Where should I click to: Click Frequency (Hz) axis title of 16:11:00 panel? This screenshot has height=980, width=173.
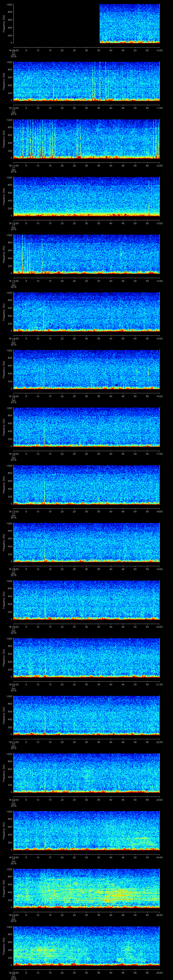[4, 139]
